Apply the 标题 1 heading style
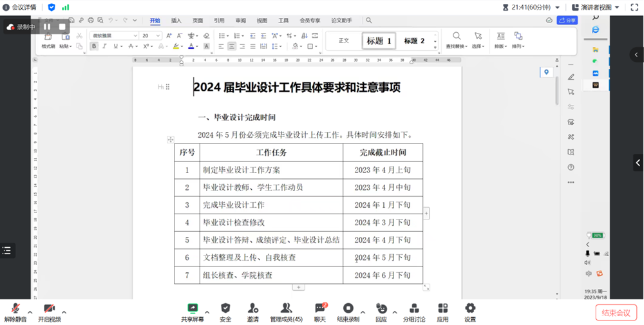The image size is (644, 325). click(379, 41)
